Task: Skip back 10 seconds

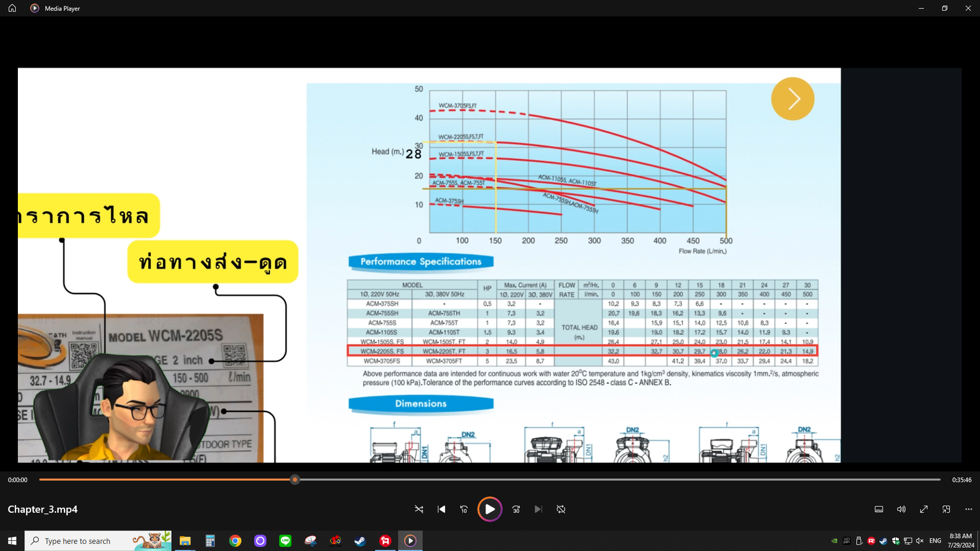Action: (x=464, y=509)
